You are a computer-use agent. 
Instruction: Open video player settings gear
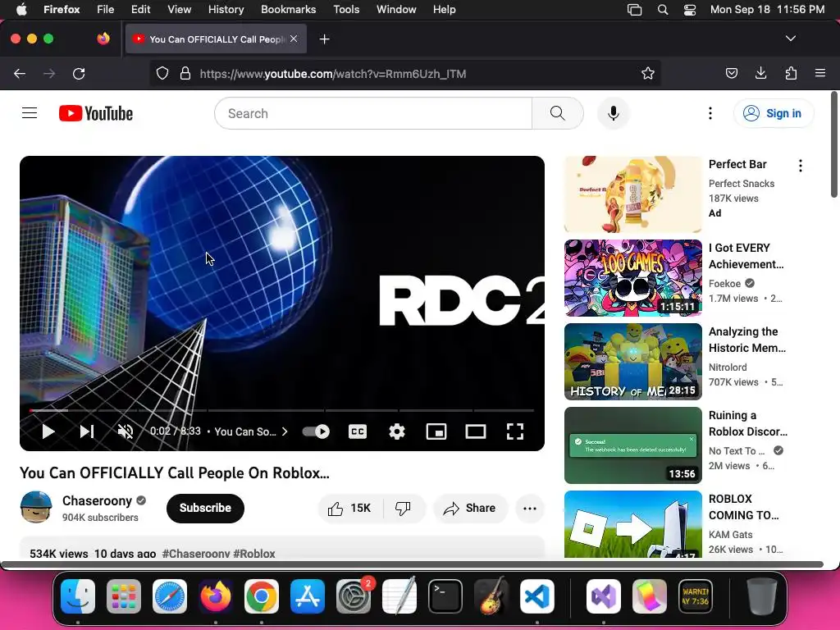pos(397,431)
